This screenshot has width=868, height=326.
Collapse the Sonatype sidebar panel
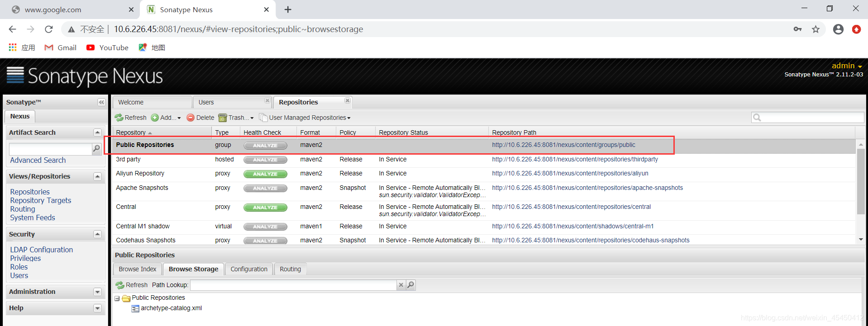pyautogui.click(x=101, y=102)
